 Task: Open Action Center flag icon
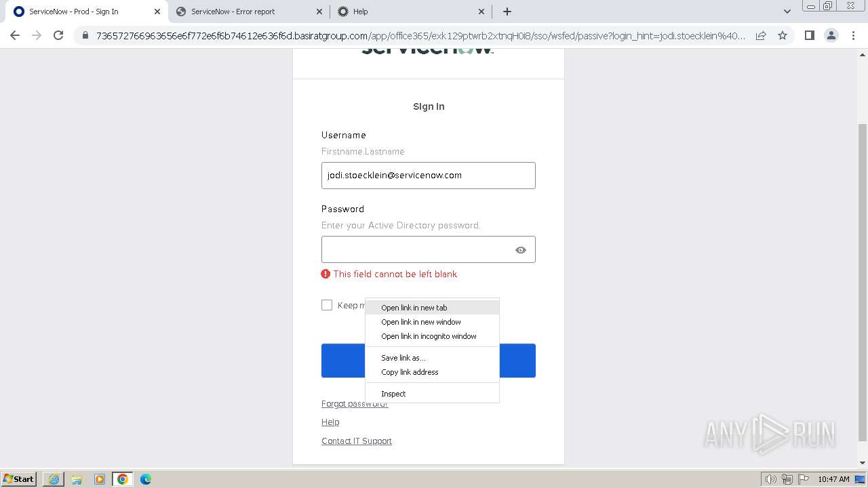[x=803, y=479]
